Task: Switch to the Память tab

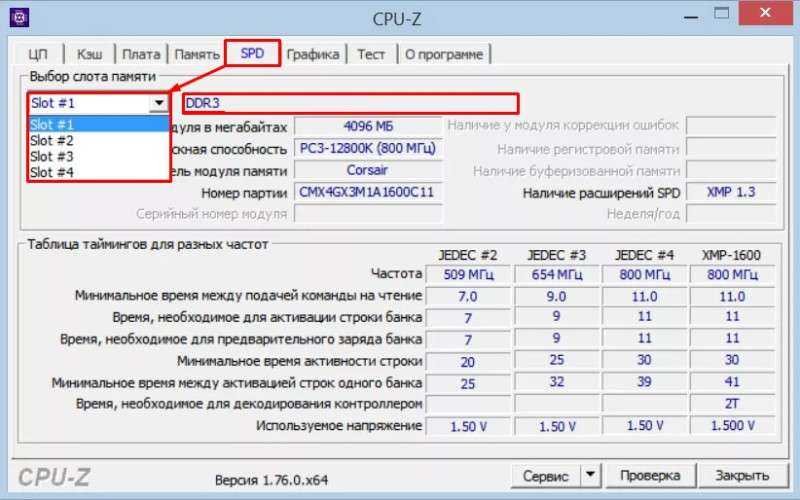Action: (197, 54)
